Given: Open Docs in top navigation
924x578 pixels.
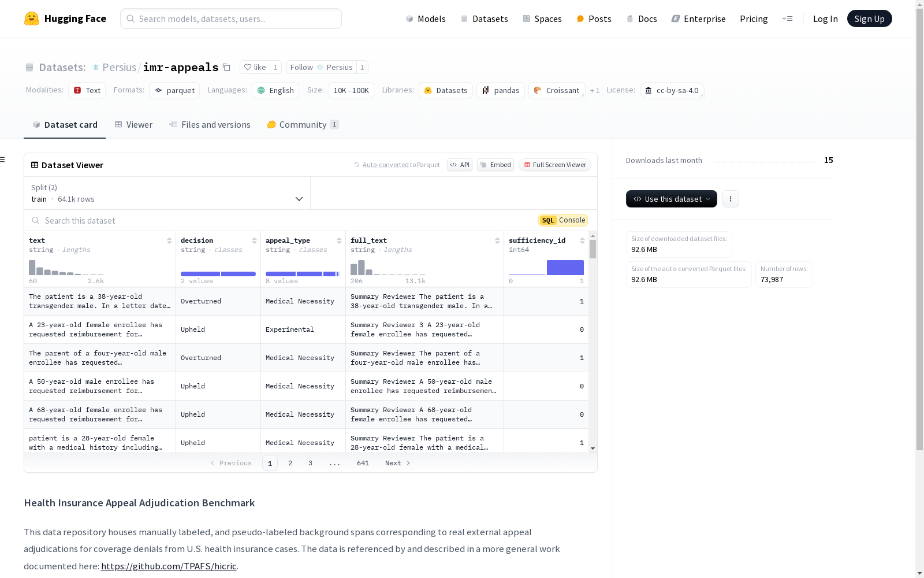Looking at the screenshot, I should tap(642, 18).
